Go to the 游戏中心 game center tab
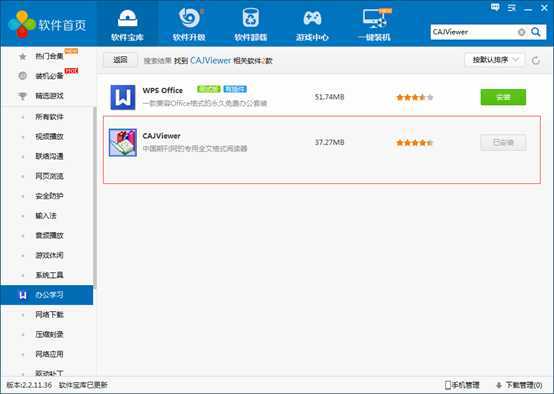 coord(312,24)
